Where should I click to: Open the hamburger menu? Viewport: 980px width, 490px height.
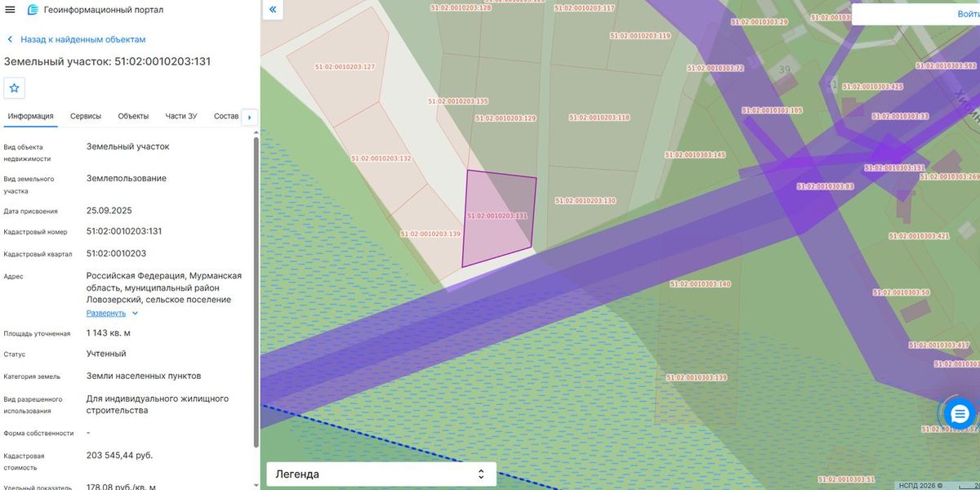pyautogui.click(x=10, y=10)
